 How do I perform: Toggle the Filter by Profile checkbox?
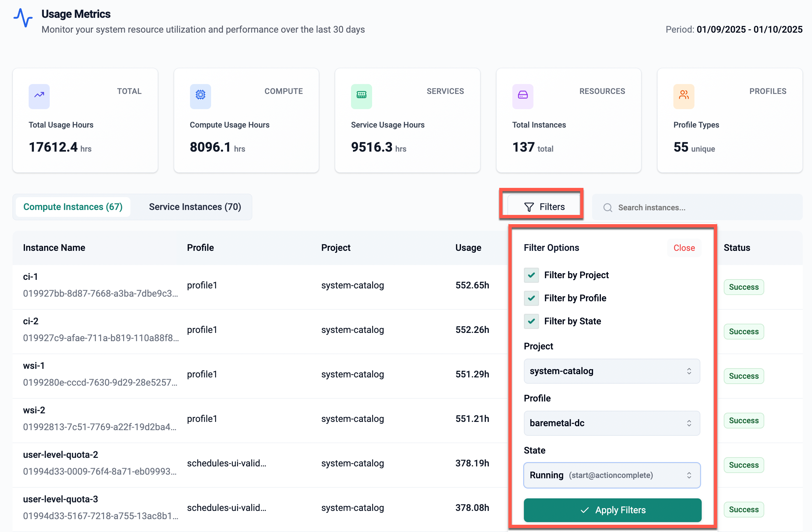(x=531, y=298)
